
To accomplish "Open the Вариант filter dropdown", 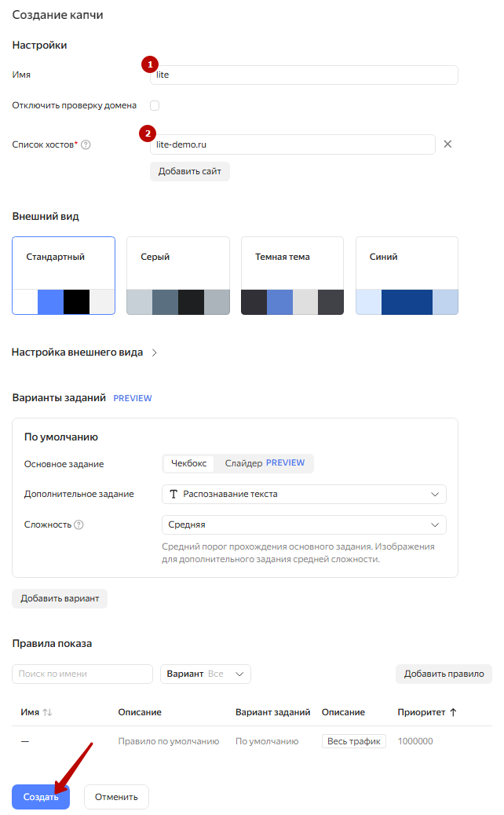I will point(205,674).
